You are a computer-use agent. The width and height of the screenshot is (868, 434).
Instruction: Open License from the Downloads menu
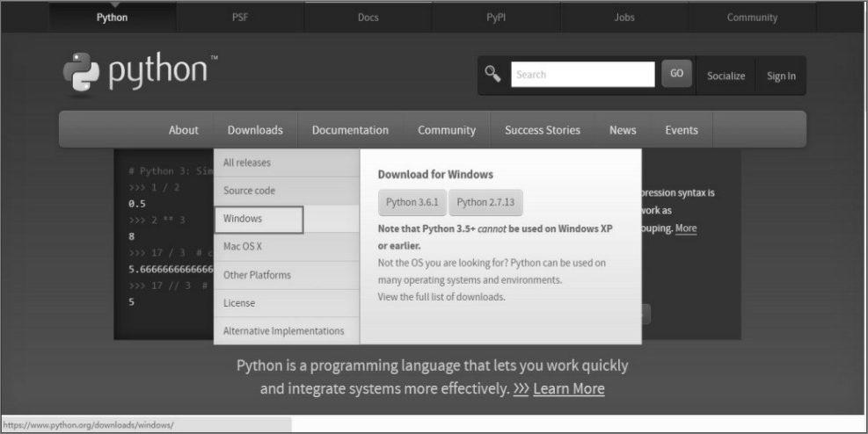pyautogui.click(x=287, y=303)
